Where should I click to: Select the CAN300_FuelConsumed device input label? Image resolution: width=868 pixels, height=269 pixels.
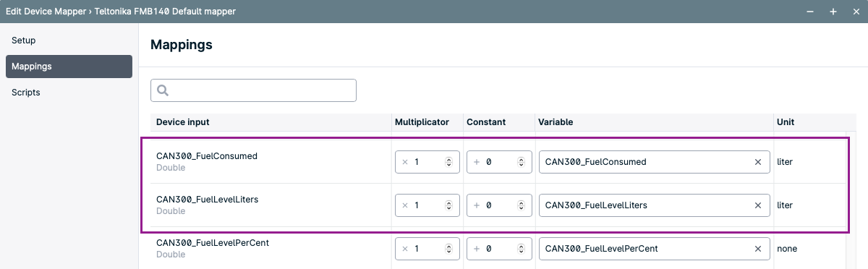coord(207,156)
